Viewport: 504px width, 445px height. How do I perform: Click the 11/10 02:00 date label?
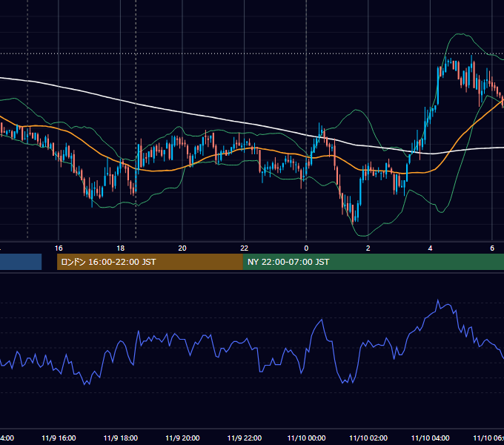[368, 438]
